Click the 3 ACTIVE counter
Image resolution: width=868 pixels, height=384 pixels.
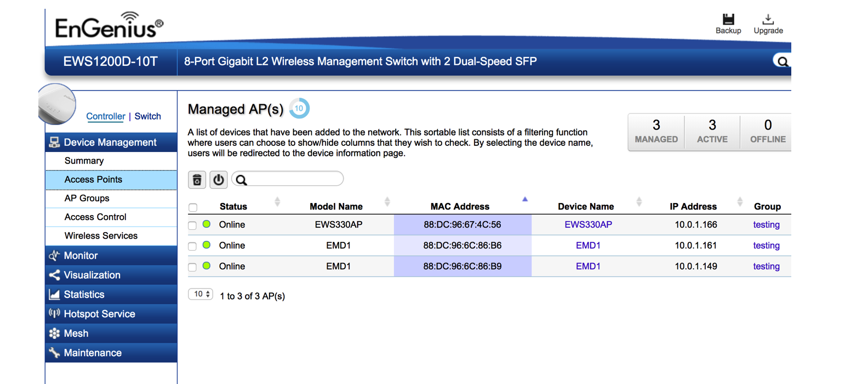712,132
